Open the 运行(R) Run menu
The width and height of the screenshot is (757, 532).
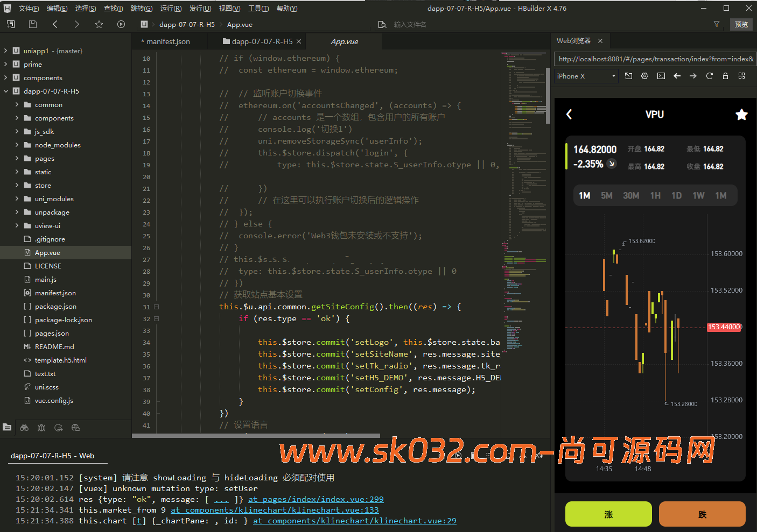point(171,9)
